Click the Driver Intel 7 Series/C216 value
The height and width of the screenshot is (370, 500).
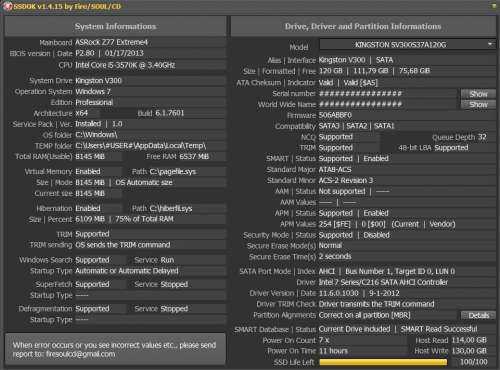tap(383, 282)
